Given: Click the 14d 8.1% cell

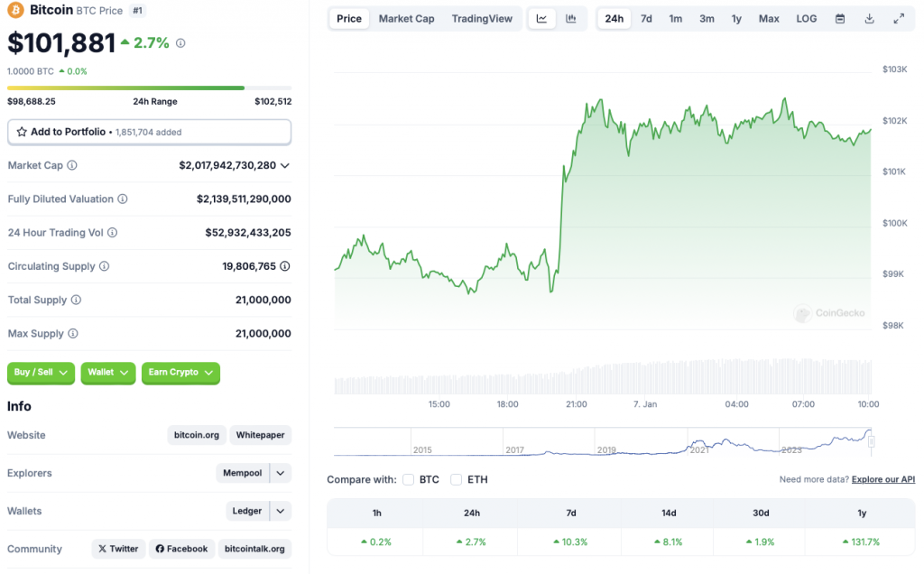Looking at the screenshot, I should [x=669, y=542].
